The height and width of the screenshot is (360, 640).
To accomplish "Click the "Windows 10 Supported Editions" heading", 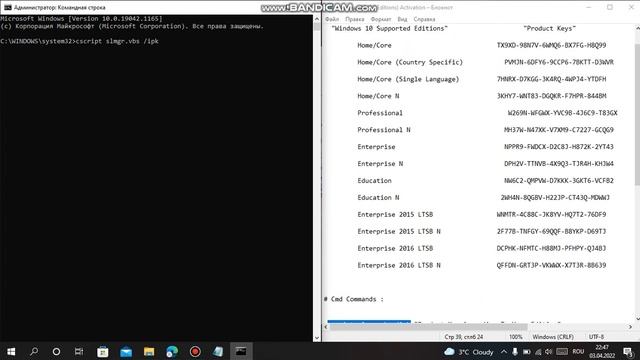I will pyautogui.click(x=389, y=29).
